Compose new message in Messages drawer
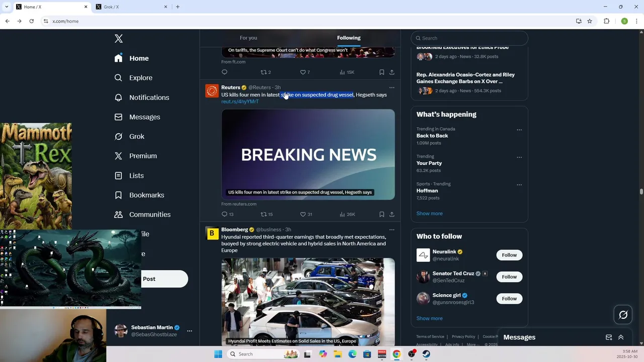Viewport: 644px width, 362px height. tap(609, 337)
